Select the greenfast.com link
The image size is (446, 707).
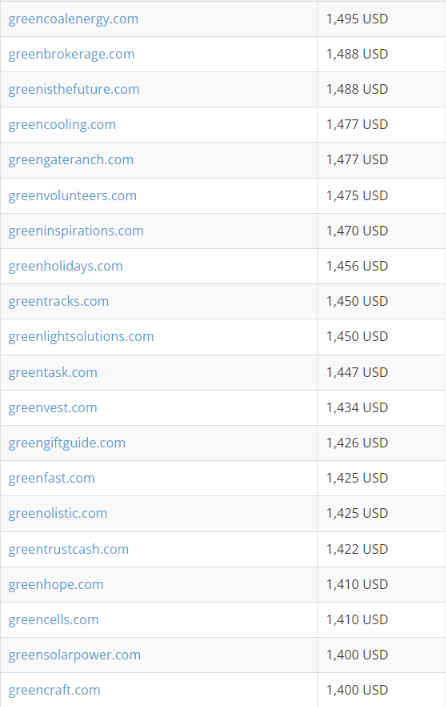pos(51,478)
